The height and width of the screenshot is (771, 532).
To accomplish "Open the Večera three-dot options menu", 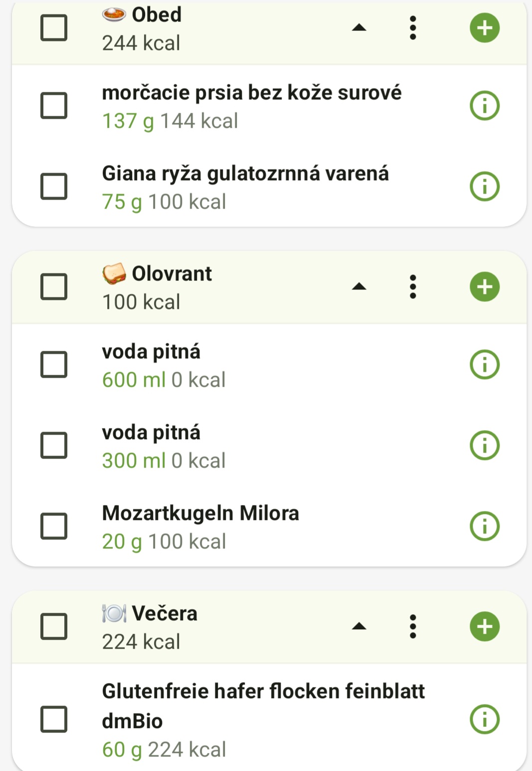I will tap(413, 626).
